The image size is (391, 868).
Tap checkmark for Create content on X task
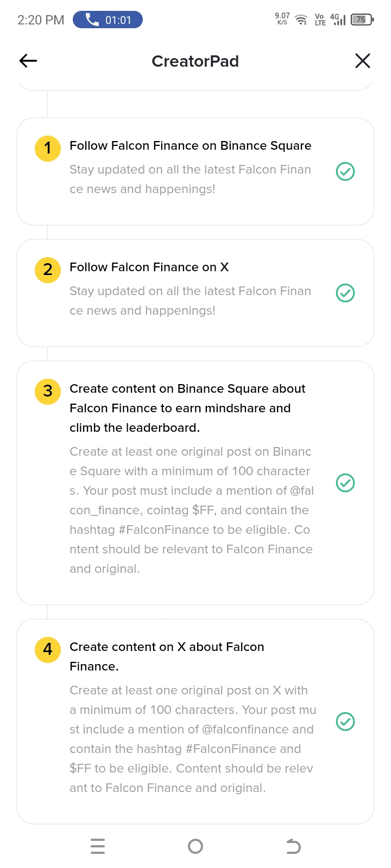tap(345, 722)
